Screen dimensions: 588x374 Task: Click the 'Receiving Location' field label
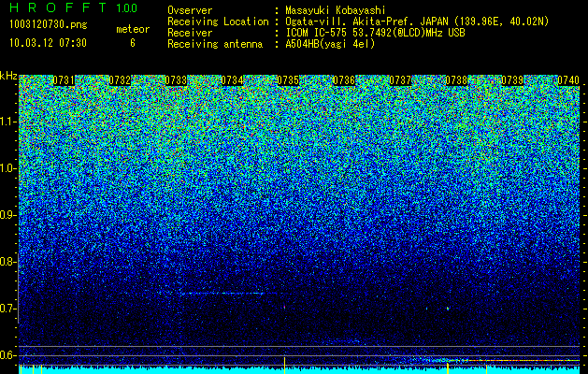(x=218, y=22)
